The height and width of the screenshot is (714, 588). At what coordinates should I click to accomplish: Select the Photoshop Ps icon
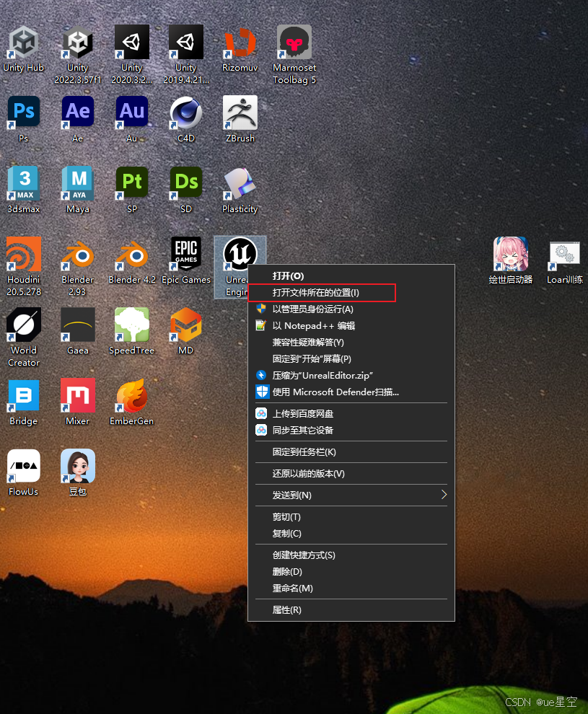coord(24,119)
